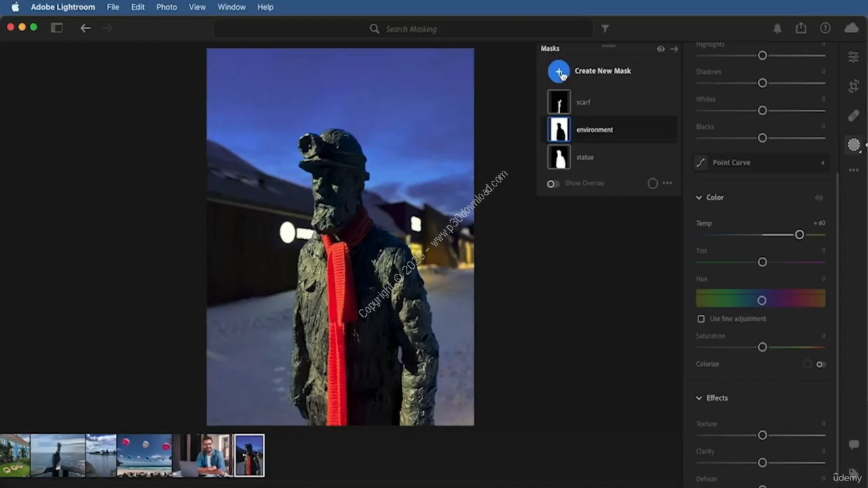Click the search filter funnel icon

click(x=605, y=28)
